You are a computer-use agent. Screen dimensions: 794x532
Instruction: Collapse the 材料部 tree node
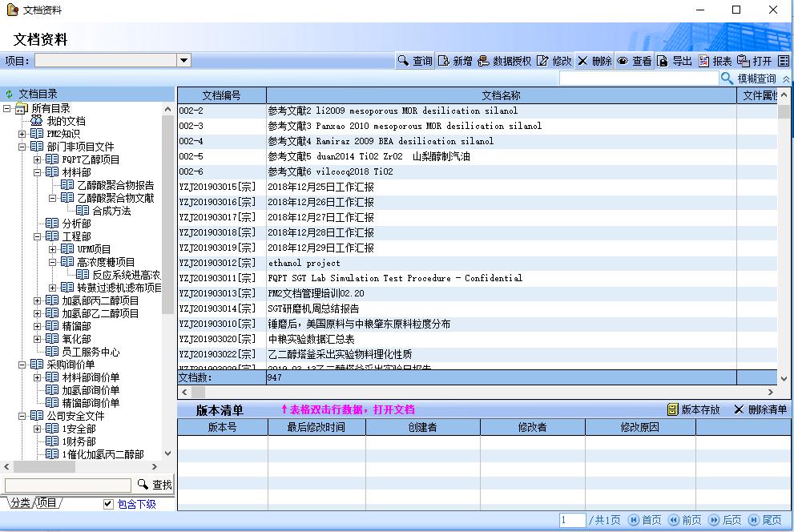tap(38, 172)
